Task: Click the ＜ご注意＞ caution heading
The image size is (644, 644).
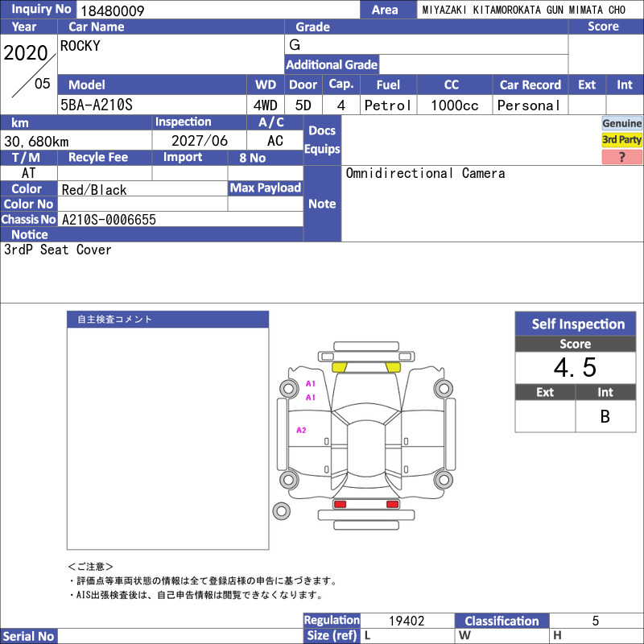Action: [90, 567]
